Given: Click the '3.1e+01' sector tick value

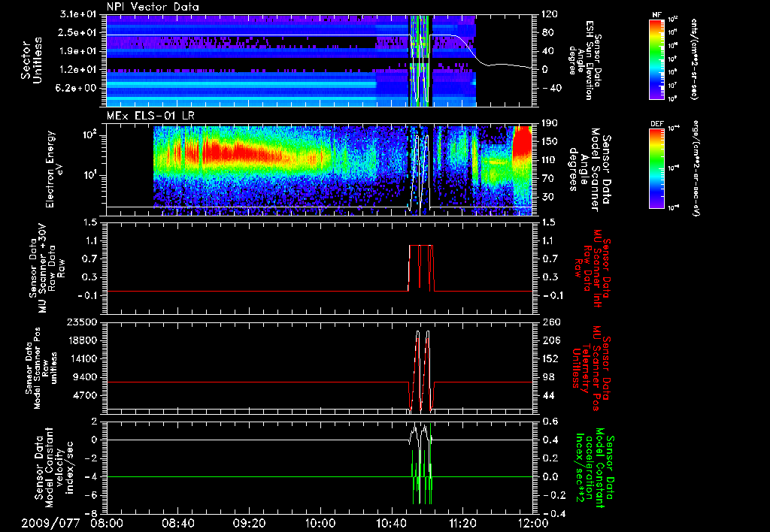Looking at the screenshot, I should tap(79, 14).
